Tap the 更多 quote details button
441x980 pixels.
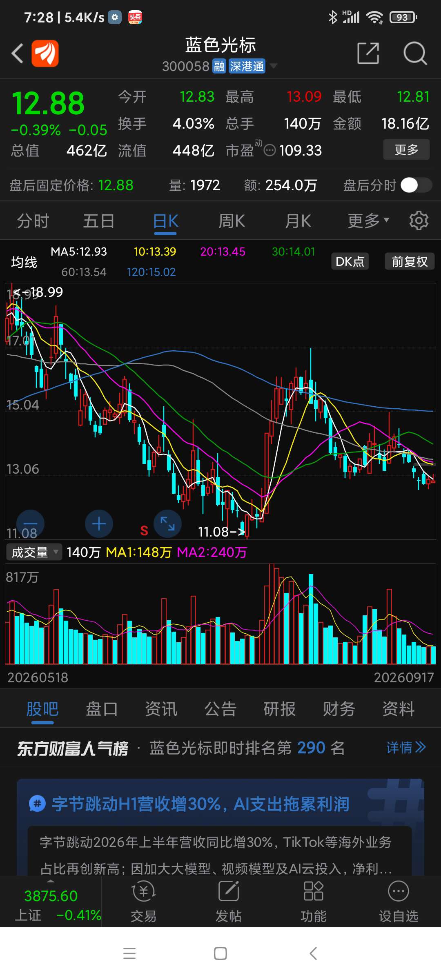pos(406,149)
